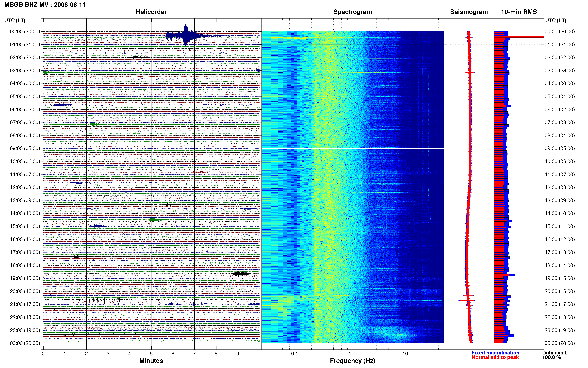Click right-side time label '01:00 (21:00)'
Screen dimensions: 588x368
click(x=560, y=45)
